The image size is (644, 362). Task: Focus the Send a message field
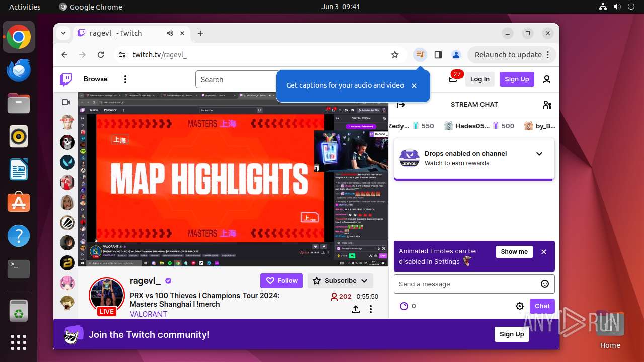[x=474, y=284]
